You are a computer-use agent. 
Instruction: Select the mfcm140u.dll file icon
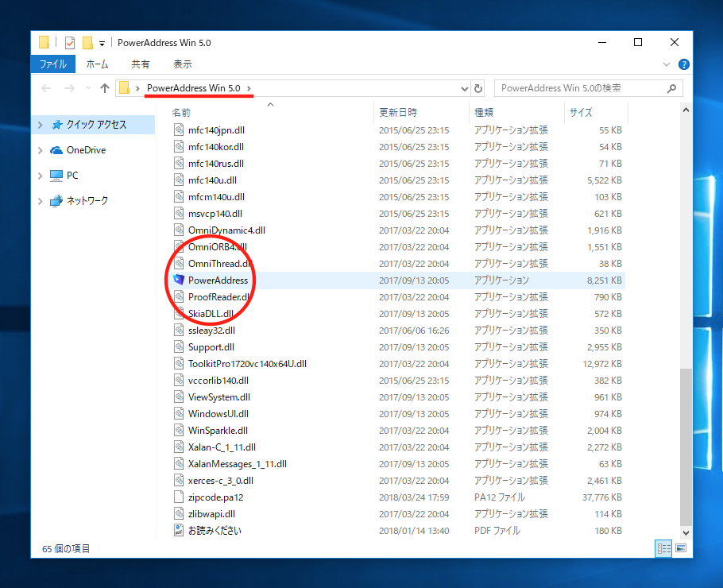tap(179, 197)
